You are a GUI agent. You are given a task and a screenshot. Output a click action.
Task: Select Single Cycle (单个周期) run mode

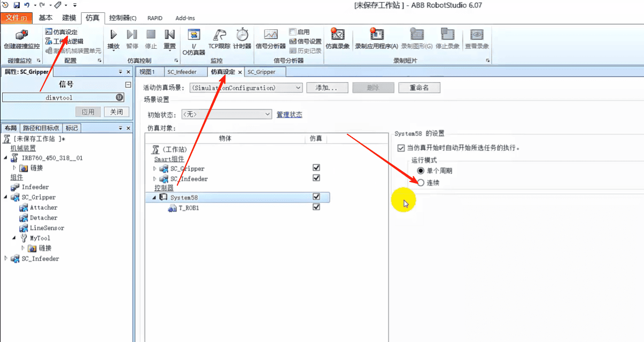click(421, 171)
